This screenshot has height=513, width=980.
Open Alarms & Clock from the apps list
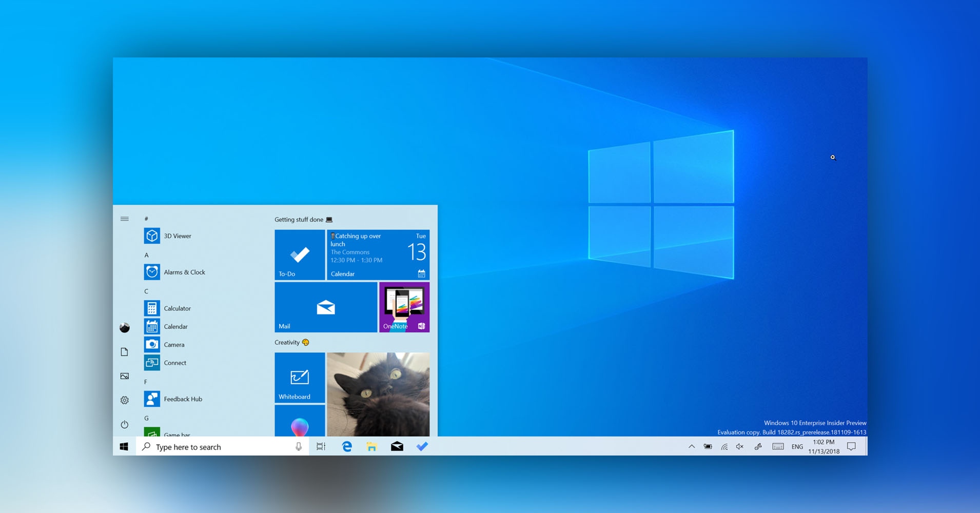tap(185, 272)
